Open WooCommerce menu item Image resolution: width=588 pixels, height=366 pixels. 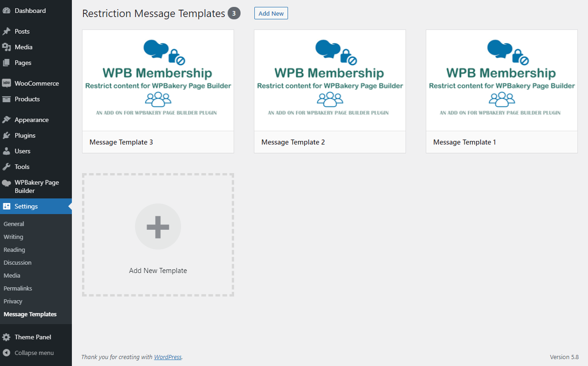tap(36, 83)
